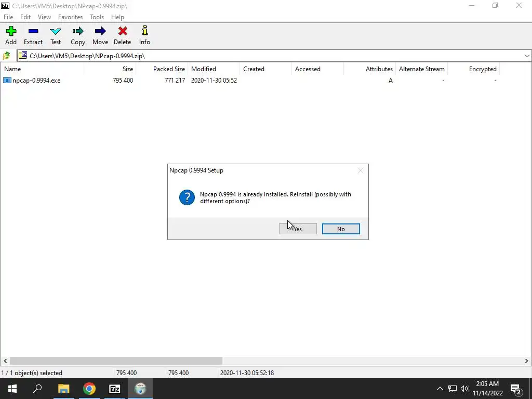Click the question mark dialog icon
This screenshot has height=399, width=532.
(x=187, y=197)
